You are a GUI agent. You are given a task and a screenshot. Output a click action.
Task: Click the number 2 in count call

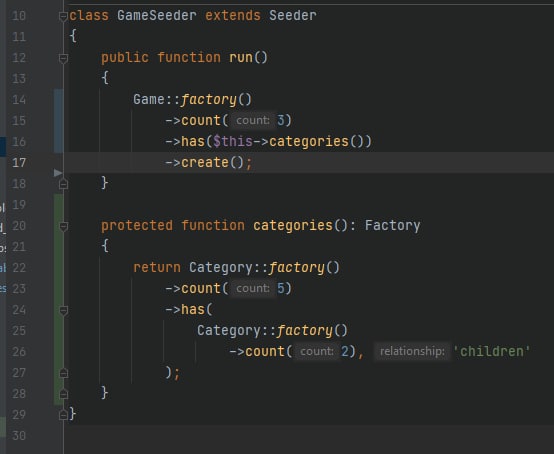click(344, 352)
